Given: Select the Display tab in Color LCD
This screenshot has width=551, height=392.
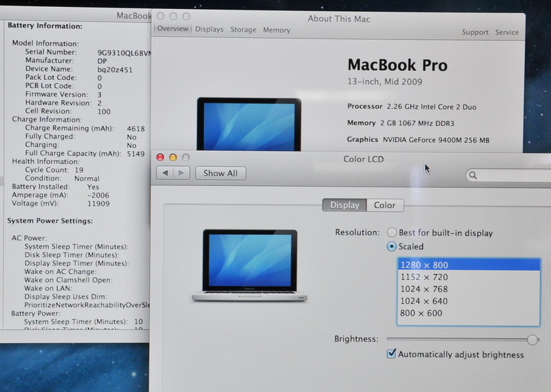Looking at the screenshot, I should coord(344,205).
